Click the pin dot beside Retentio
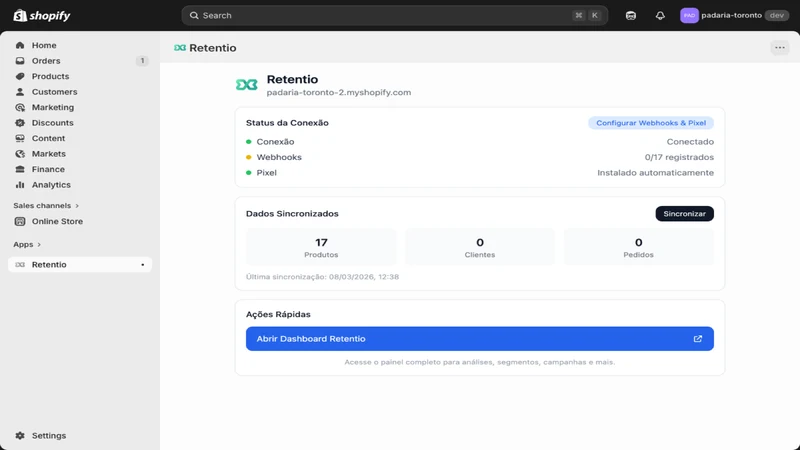800x450 pixels. [x=142, y=265]
